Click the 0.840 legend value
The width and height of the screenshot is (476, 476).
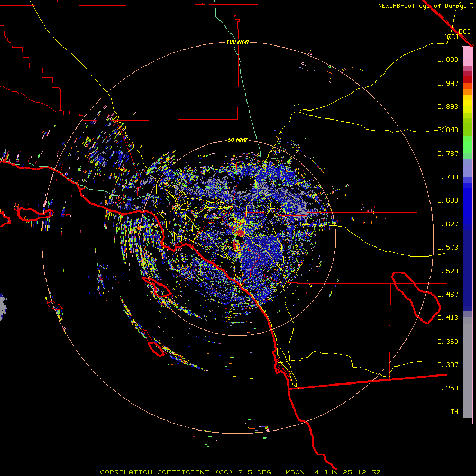pos(448,130)
